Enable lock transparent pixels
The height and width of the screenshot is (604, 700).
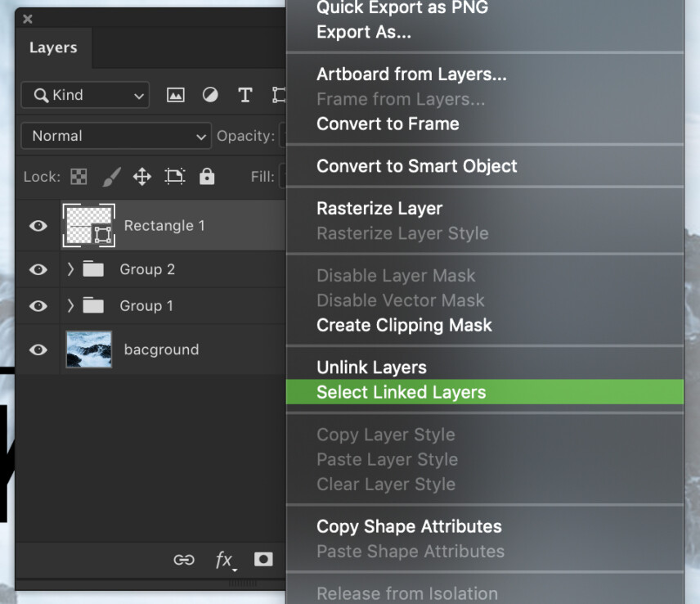coord(79,176)
